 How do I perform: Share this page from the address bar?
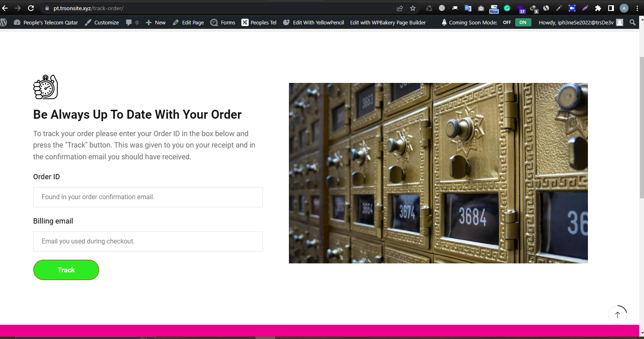point(400,8)
